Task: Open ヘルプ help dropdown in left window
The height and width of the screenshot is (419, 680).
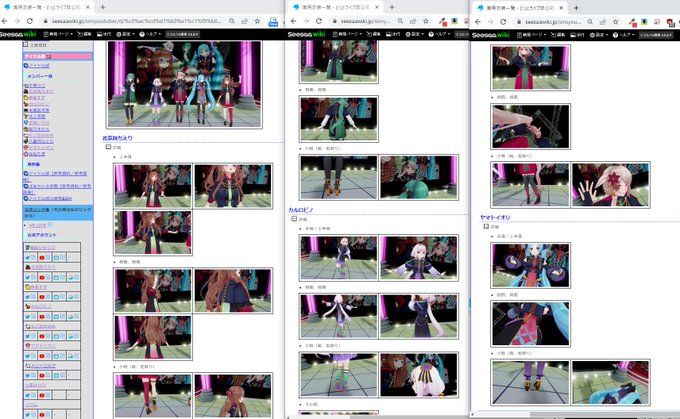Action: [150, 34]
